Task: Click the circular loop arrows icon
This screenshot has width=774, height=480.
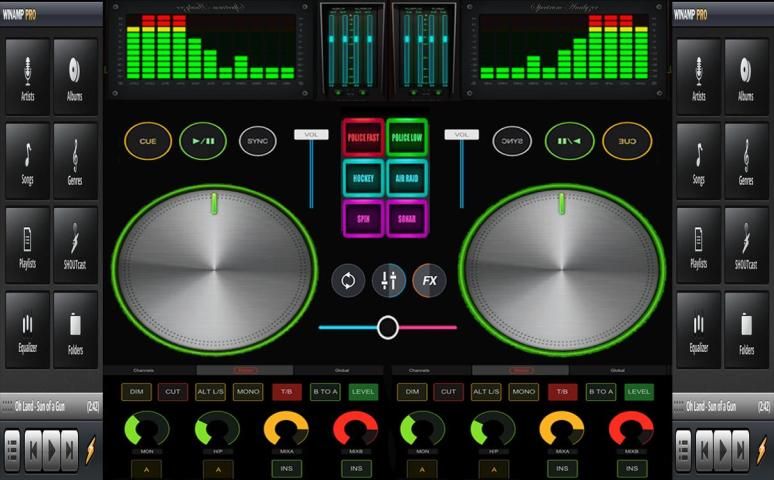Action: [348, 280]
